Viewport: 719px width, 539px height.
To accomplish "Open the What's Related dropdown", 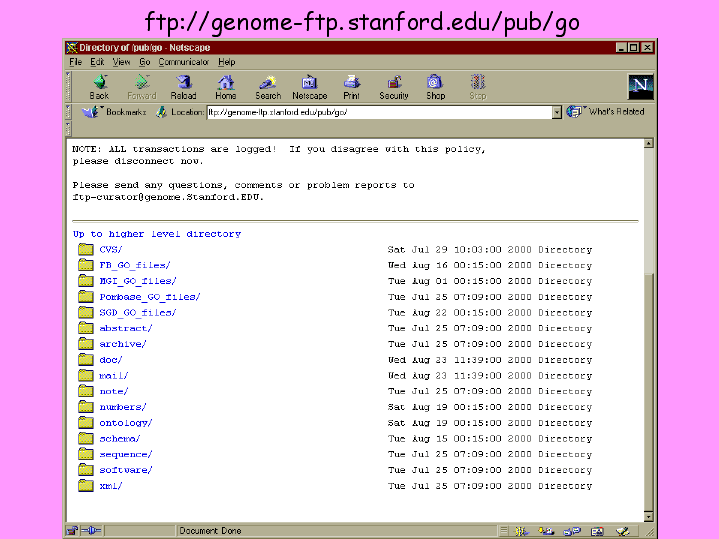I will click(606, 112).
